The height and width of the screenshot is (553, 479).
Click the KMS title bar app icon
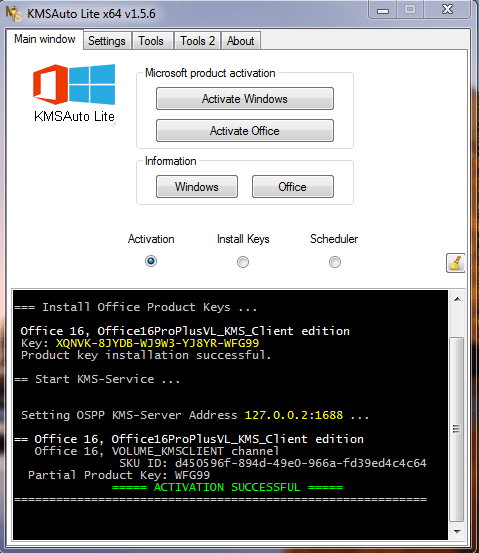(x=13, y=14)
